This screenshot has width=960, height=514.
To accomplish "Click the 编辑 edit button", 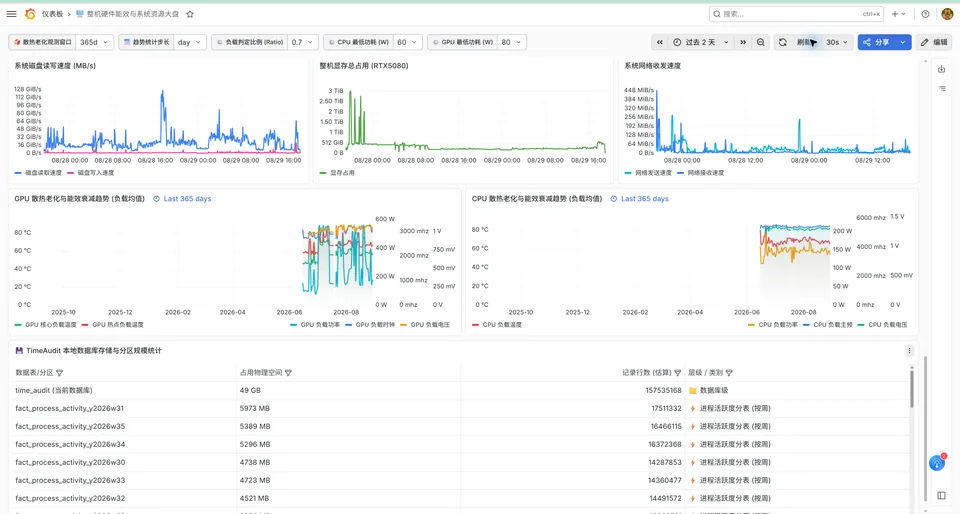I will click(935, 42).
